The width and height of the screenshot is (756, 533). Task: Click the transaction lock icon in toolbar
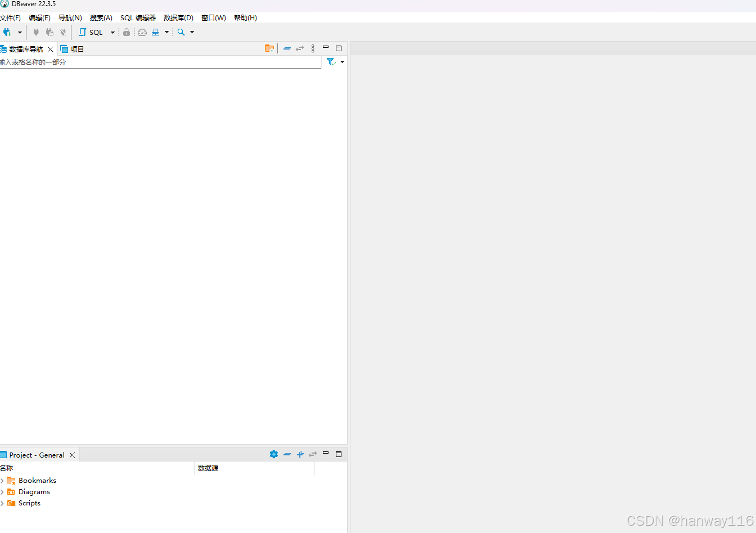coord(127,33)
